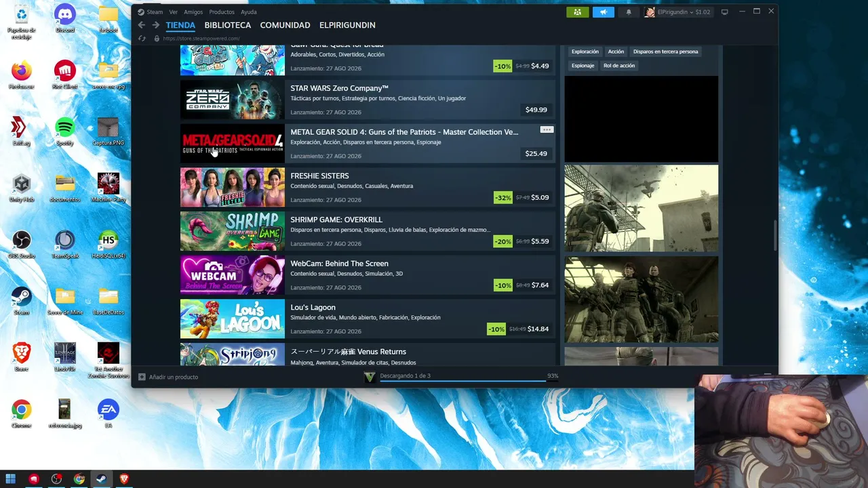Open the Productos menu
This screenshot has height=488, width=868.
(x=222, y=12)
